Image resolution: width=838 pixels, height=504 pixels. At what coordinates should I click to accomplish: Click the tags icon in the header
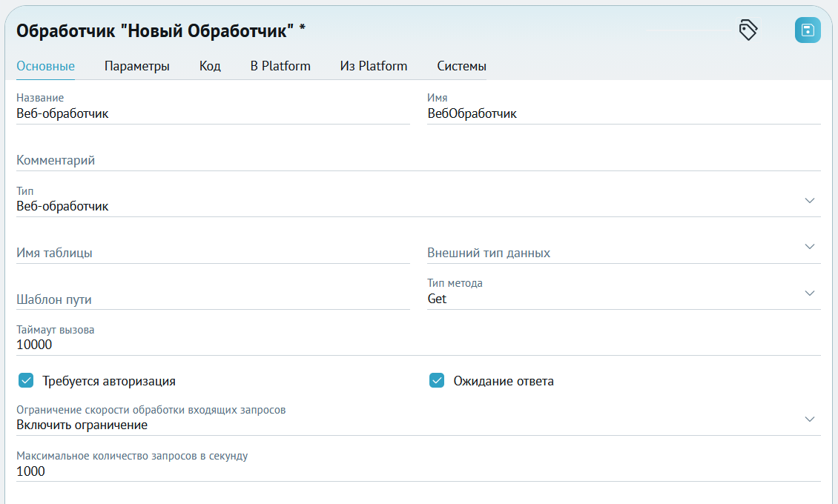[x=748, y=30]
